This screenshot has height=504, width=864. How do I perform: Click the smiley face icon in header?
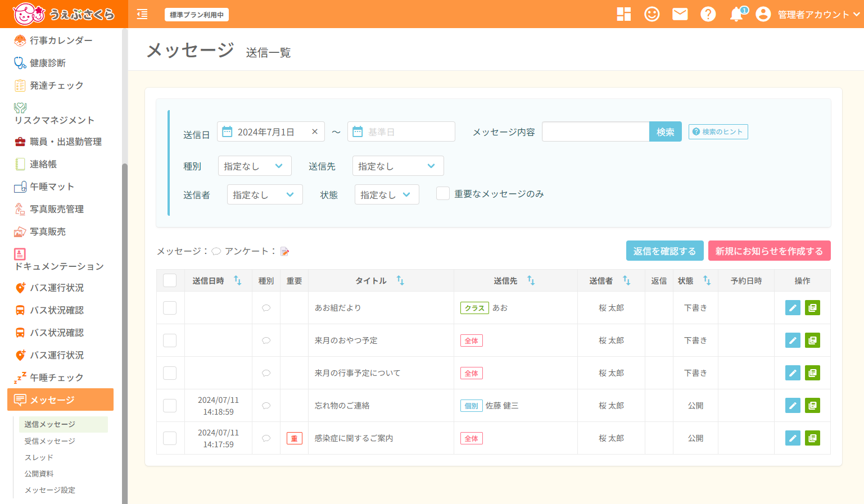point(652,14)
